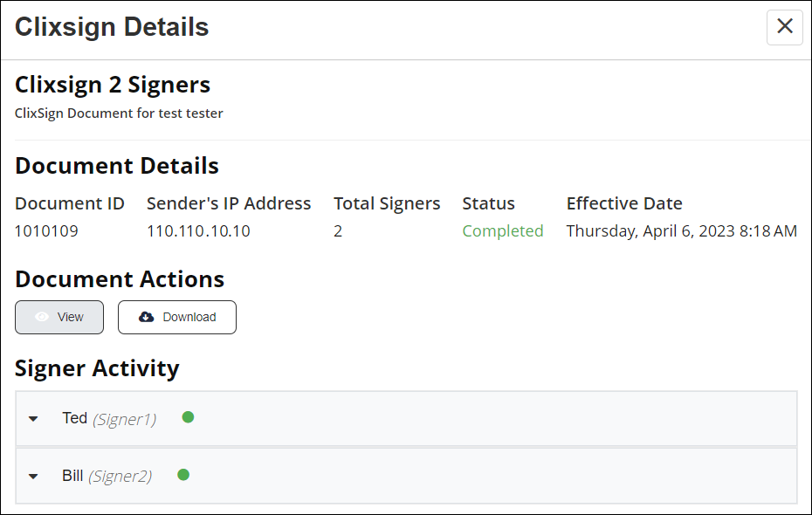The image size is (812, 515).
Task: Click the eye icon on View button
Action: tap(42, 317)
